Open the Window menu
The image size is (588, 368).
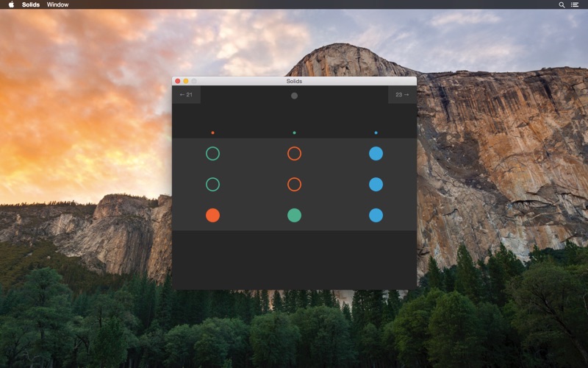click(x=57, y=4)
